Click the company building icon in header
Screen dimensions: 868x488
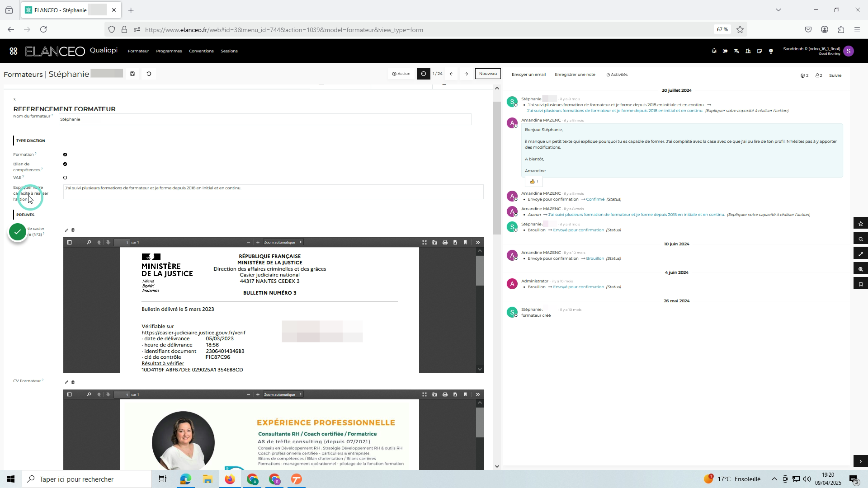(x=748, y=51)
